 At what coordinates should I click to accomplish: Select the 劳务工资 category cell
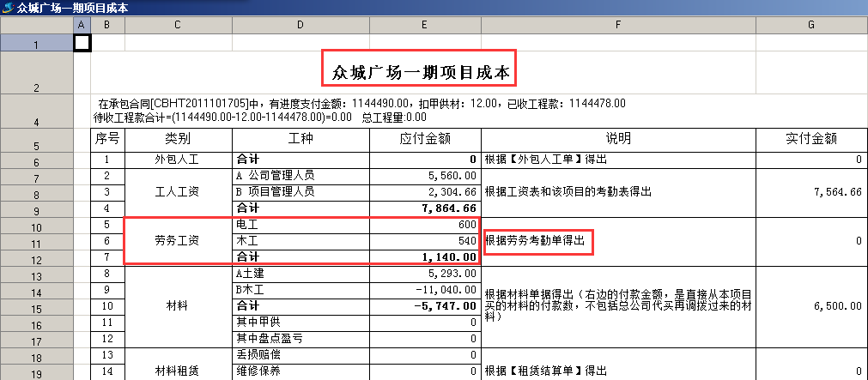(178, 241)
